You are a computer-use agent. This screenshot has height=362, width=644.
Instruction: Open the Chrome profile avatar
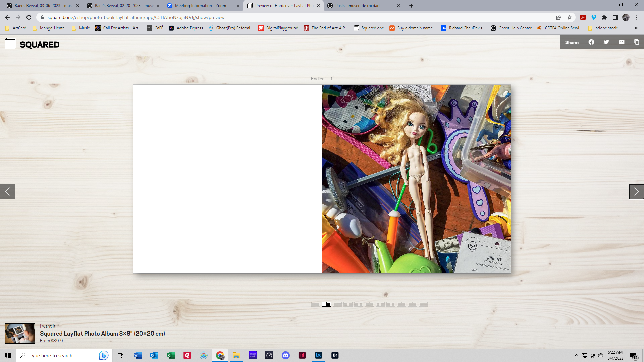[626, 17]
